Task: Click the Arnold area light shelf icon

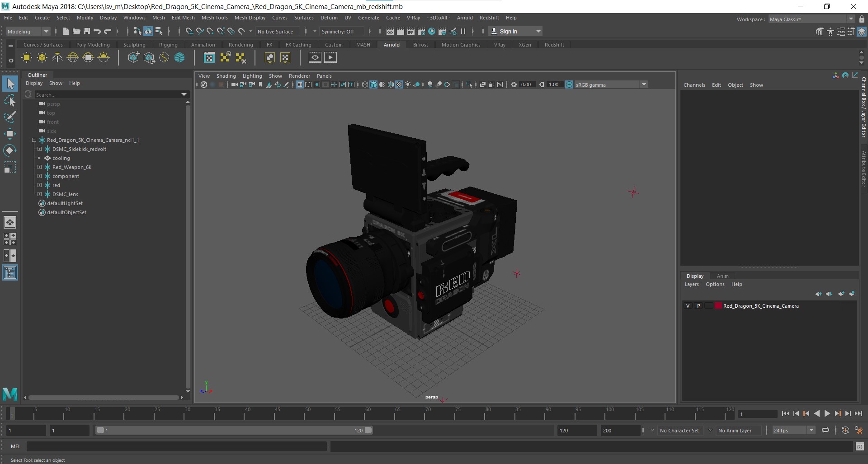Action: pos(27,57)
